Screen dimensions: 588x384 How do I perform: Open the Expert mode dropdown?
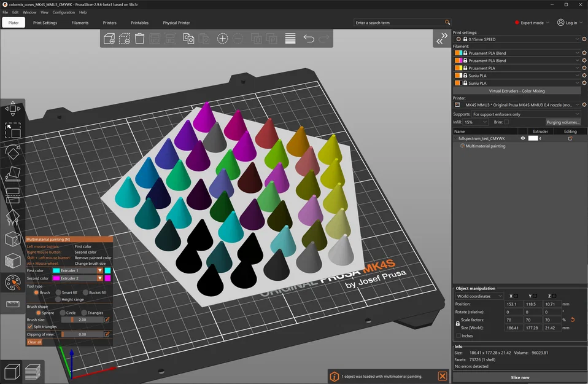point(532,23)
